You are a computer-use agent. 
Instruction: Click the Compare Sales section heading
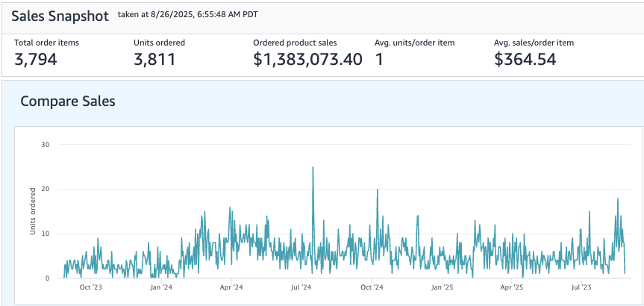(x=68, y=101)
